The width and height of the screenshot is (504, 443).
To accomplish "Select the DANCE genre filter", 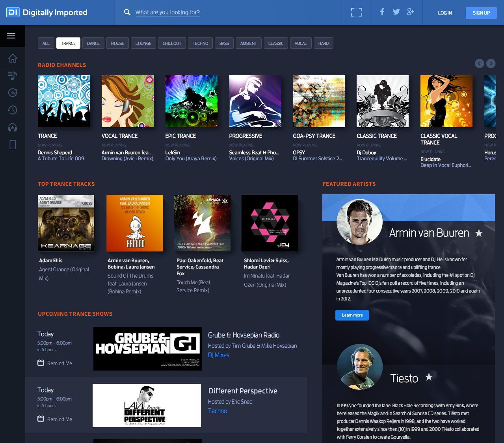I will click(x=93, y=43).
